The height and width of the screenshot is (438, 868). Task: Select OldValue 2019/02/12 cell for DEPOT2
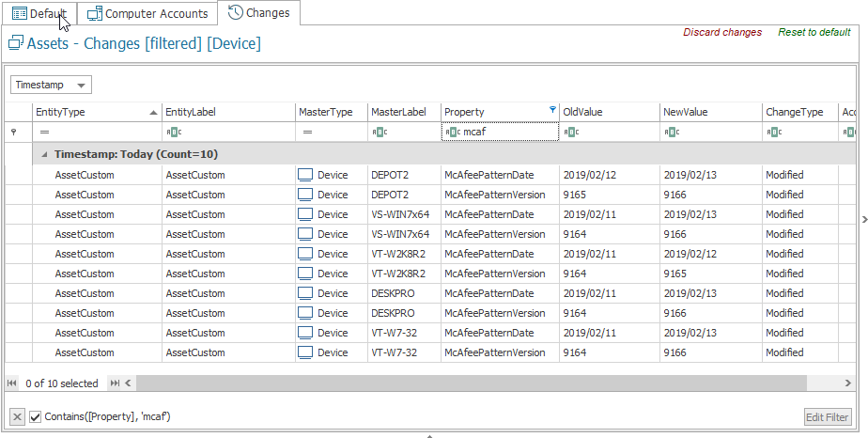[x=610, y=175]
